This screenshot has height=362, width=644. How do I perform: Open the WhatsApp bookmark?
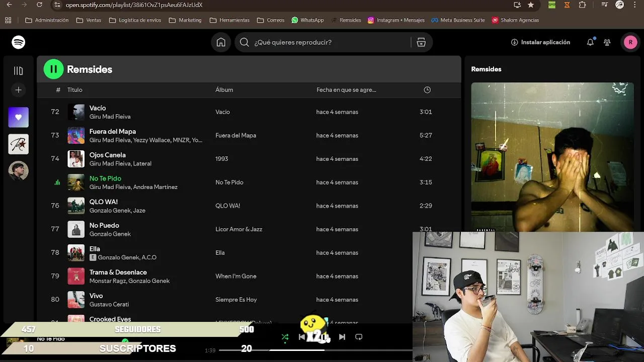click(x=308, y=20)
